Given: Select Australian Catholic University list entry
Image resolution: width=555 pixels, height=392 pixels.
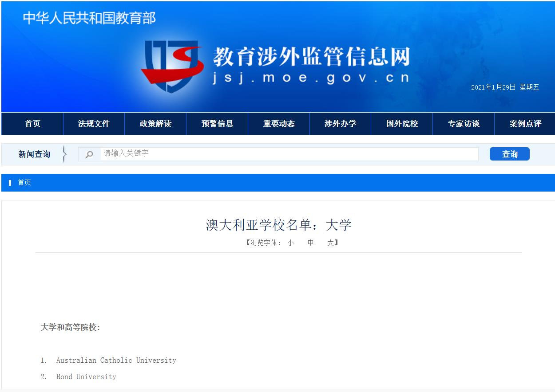Looking at the screenshot, I should [x=116, y=361].
